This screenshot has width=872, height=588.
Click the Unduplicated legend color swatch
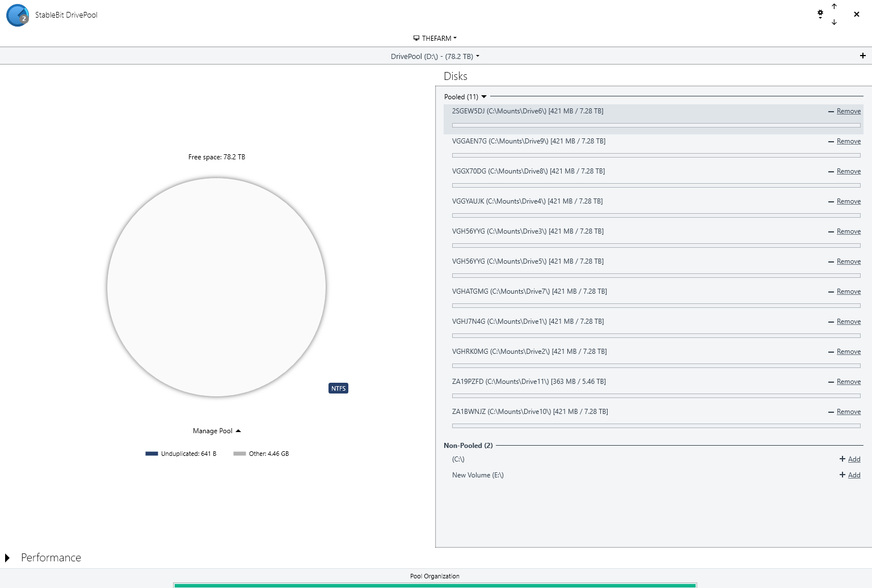(151, 454)
